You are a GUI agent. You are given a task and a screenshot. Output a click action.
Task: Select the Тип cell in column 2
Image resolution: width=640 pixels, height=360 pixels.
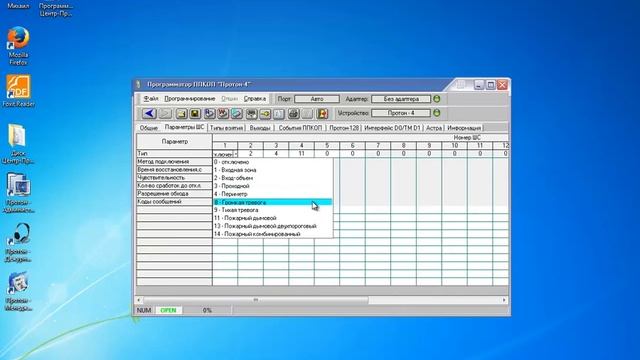point(251,154)
